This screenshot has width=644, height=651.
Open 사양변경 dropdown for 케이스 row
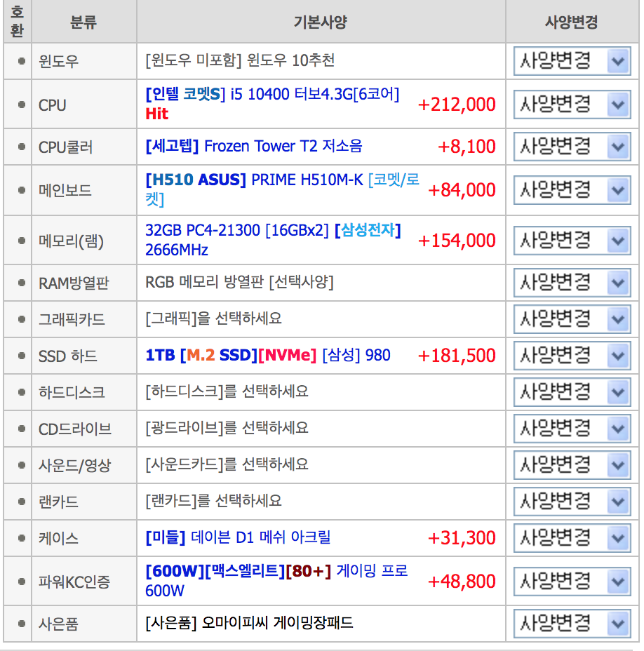pyautogui.click(x=572, y=538)
